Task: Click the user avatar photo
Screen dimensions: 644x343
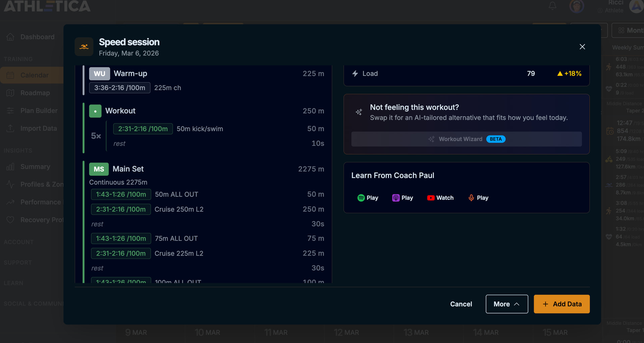Action: [577, 6]
